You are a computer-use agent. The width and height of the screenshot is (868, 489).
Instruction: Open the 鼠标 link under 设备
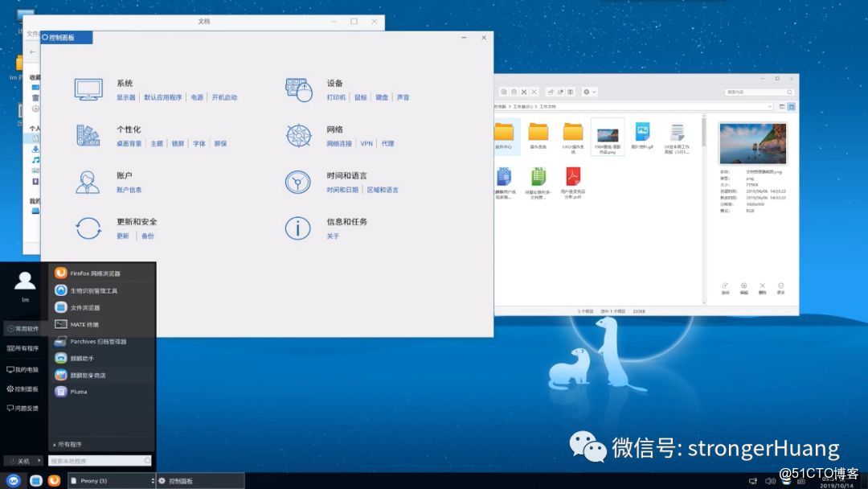361,97
